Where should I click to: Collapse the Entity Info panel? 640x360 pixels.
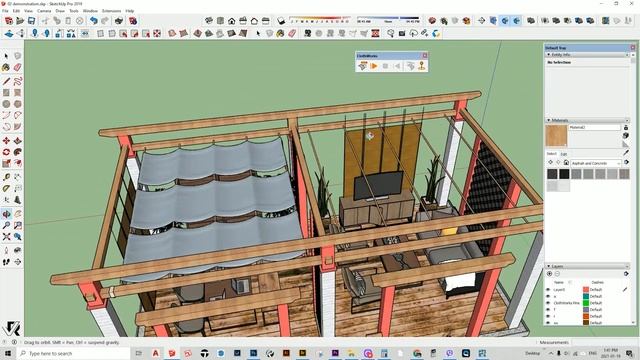pyautogui.click(x=549, y=54)
